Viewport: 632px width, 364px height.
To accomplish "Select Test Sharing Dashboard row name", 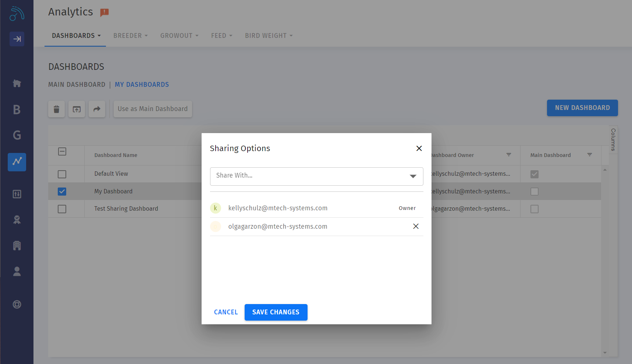I will [126, 209].
